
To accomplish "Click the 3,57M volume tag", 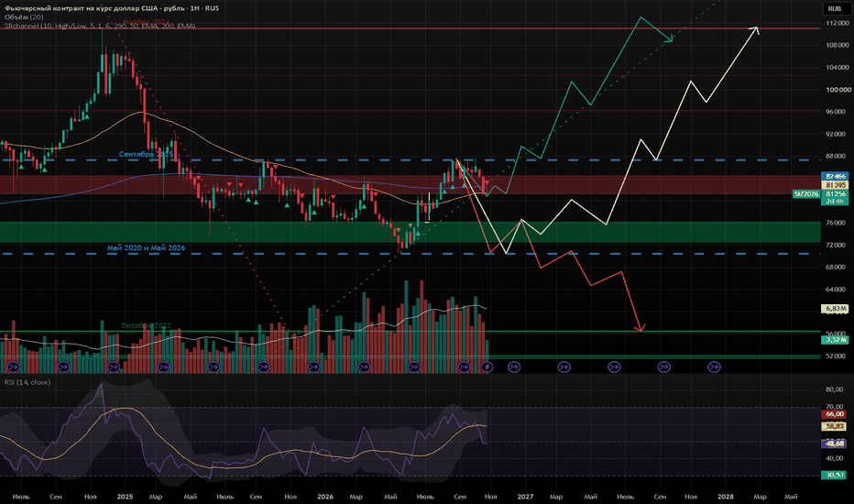I will coord(835,339).
